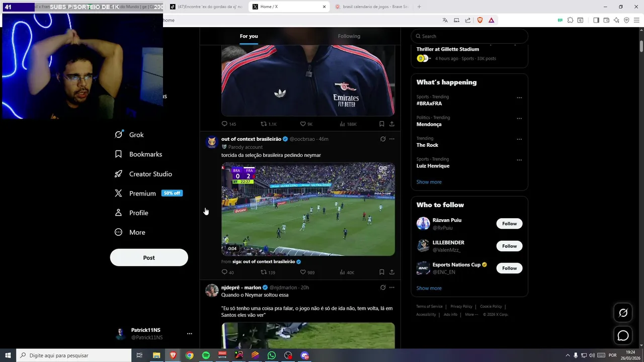Open the floating Grok button
644x362 pixels.
623,313
